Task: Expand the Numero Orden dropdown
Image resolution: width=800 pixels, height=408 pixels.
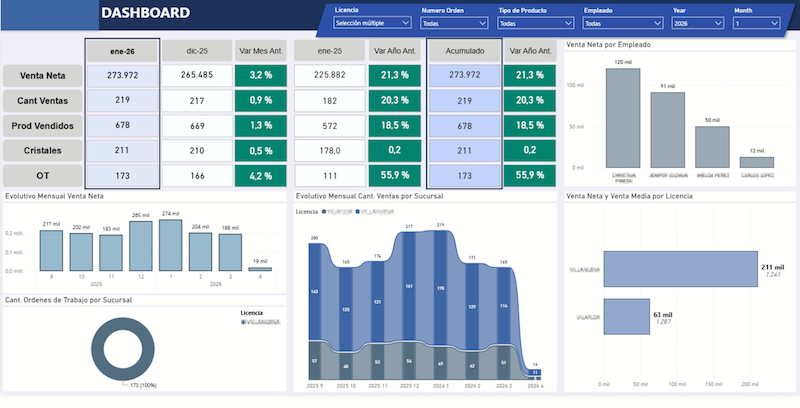Action: [454, 23]
